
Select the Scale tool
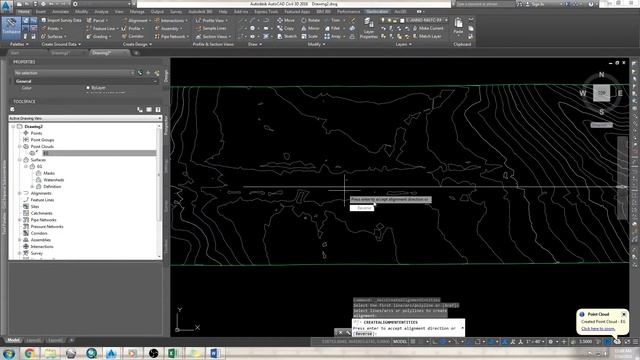[x=309, y=36]
